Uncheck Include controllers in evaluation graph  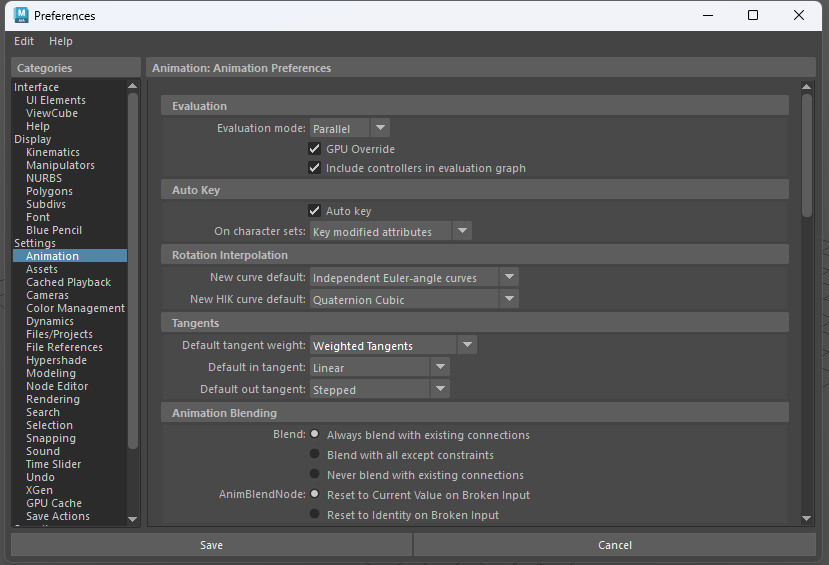click(x=315, y=168)
